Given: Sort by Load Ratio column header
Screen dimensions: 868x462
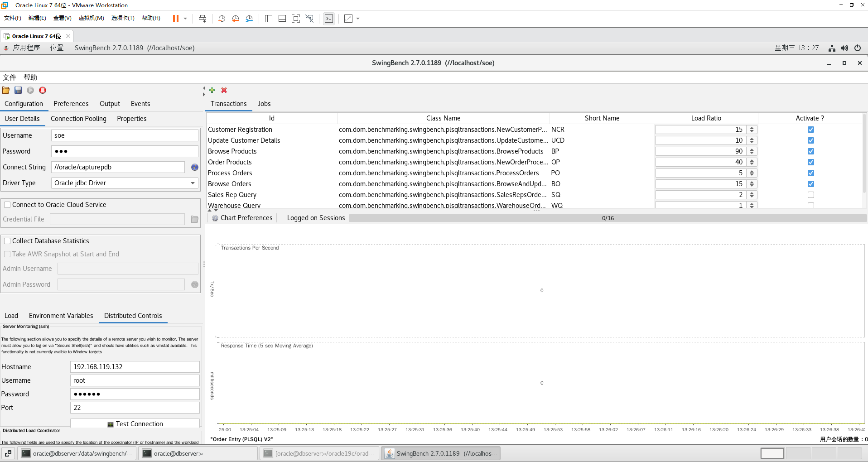Looking at the screenshot, I should (706, 118).
